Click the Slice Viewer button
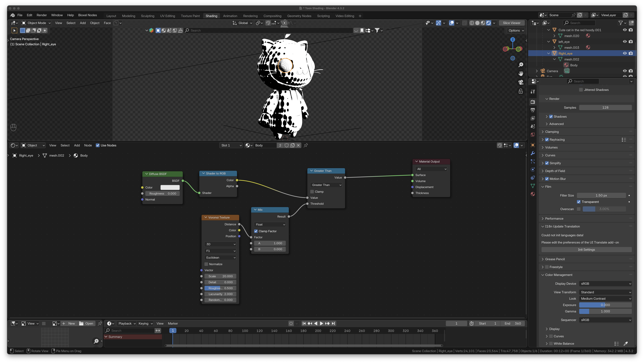 point(511,23)
